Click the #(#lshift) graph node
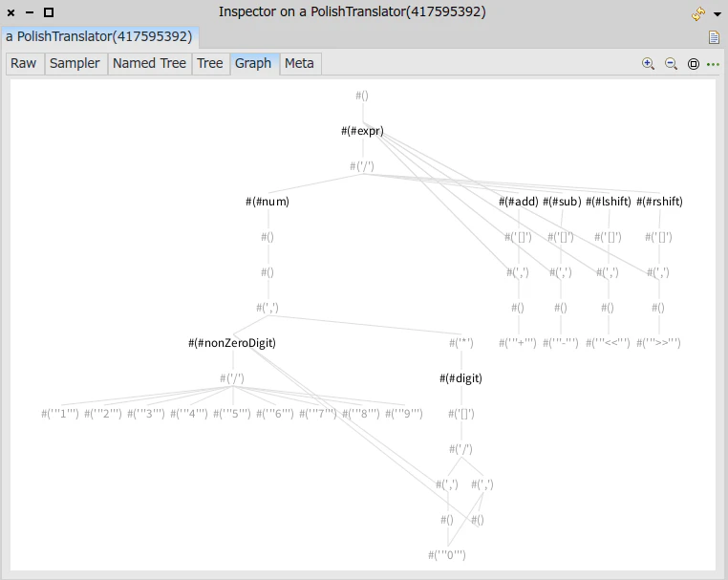Viewport: 728px width, 580px height. (609, 202)
